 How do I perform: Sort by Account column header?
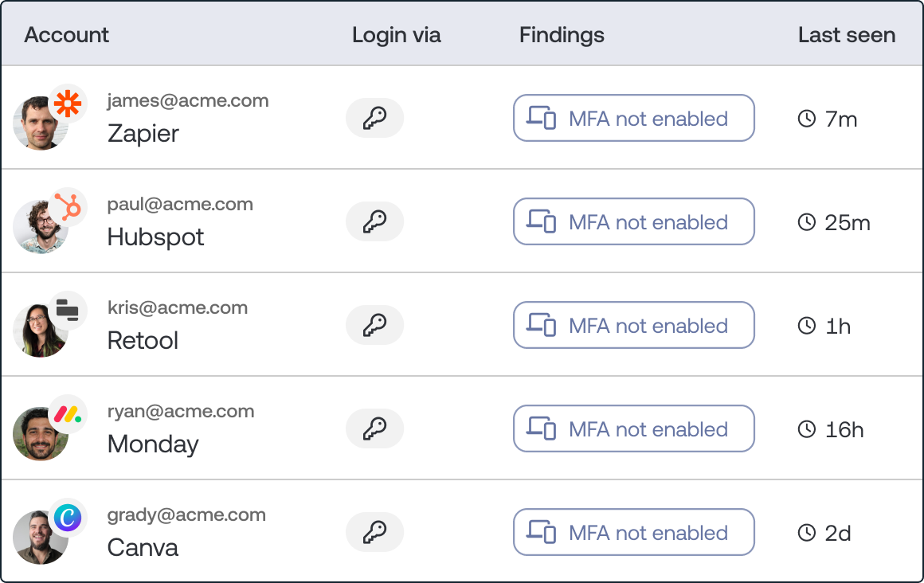coord(67,35)
